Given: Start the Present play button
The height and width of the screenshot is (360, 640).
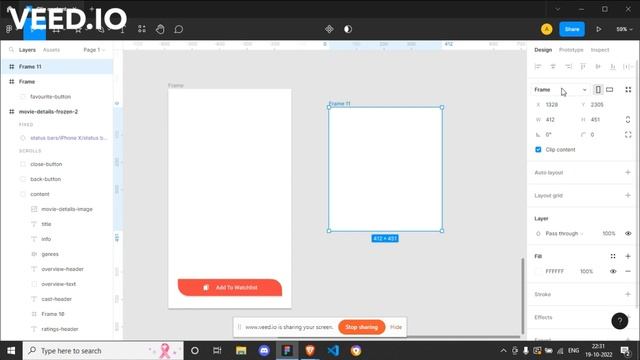Looking at the screenshot, I should tap(599, 29).
